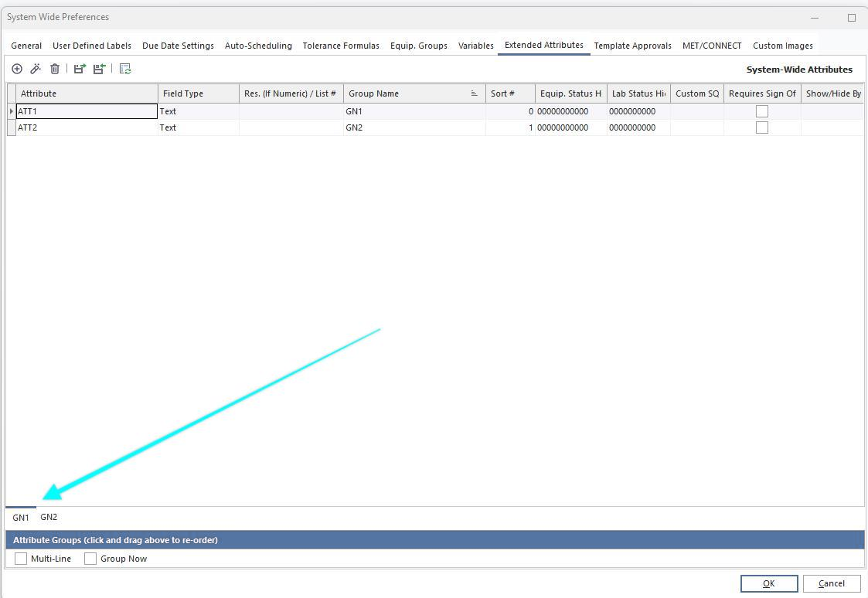Toggle Requires Sign Off checkbox for ATT1

point(761,111)
